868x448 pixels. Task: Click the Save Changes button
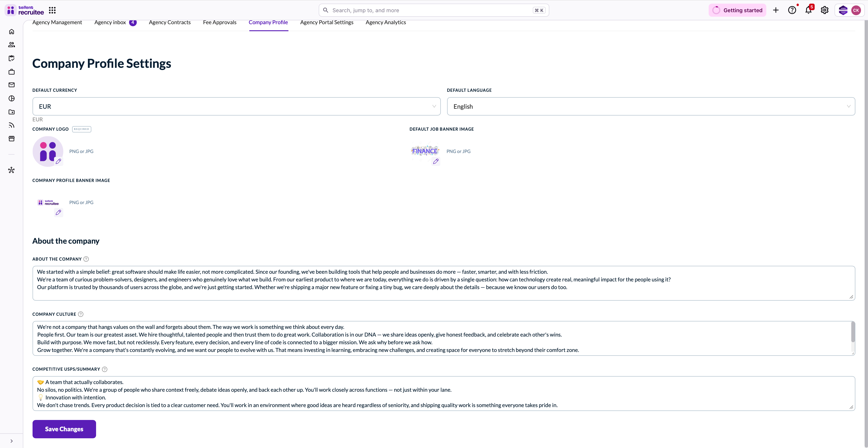[x=64, y=429]
